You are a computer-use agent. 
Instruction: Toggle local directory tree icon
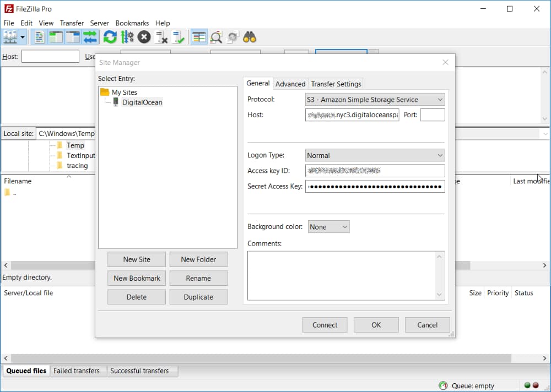(x=56, y=37)
